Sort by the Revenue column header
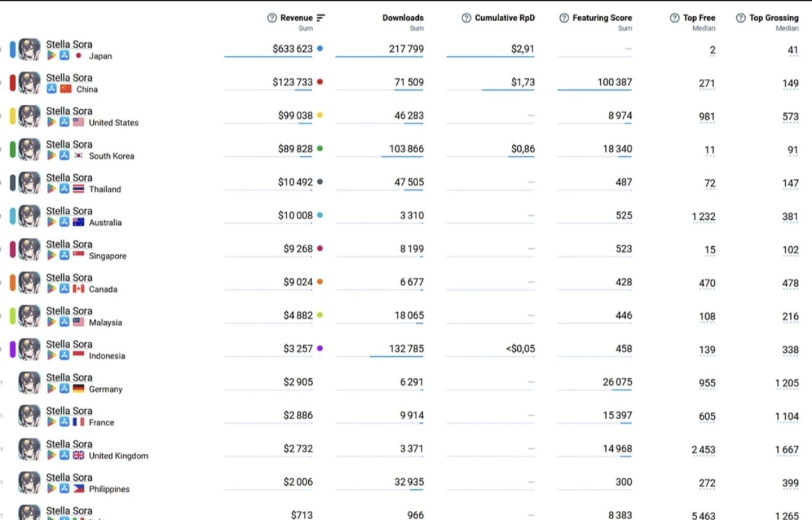The image size is (812, 520). point(296,18)
